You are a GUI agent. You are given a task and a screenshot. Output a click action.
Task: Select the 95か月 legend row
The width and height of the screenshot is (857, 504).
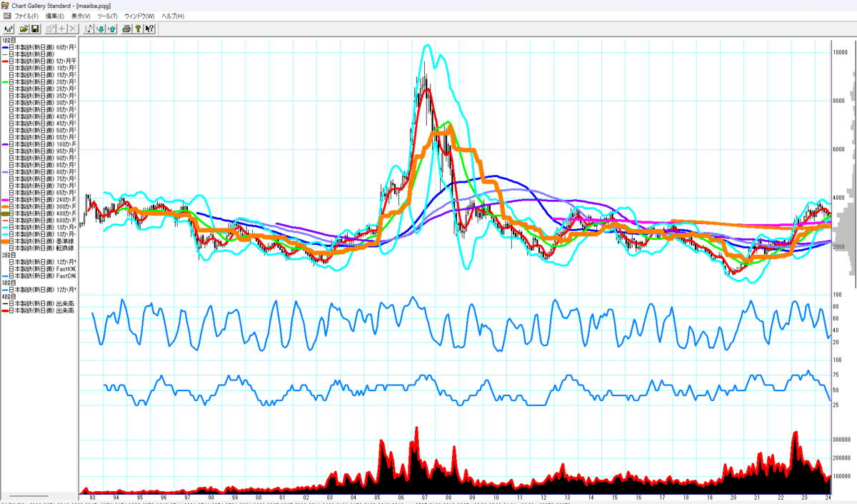tap(42, 151)
